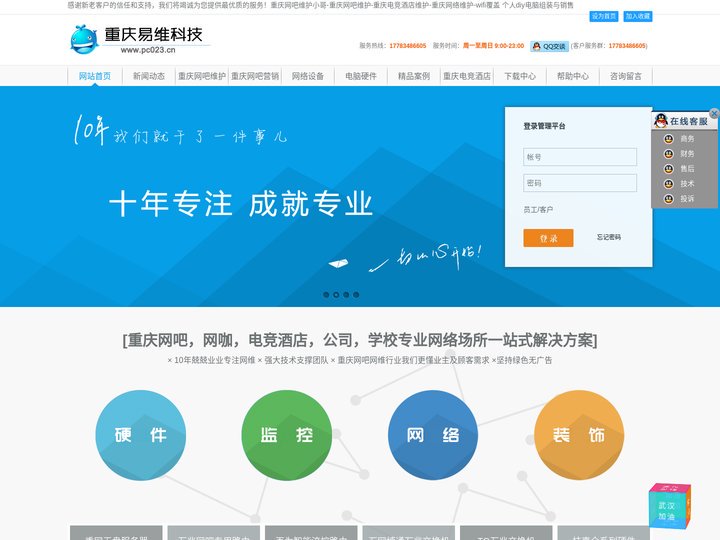Image resolution: width=720 pixels, height=540 pixels.
Task: Click the 服务热线 number 17783486605
Action: (x=408, y=46)
